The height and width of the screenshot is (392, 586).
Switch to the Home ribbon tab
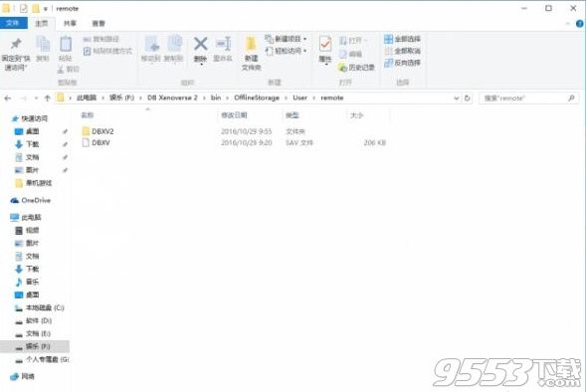42,24
